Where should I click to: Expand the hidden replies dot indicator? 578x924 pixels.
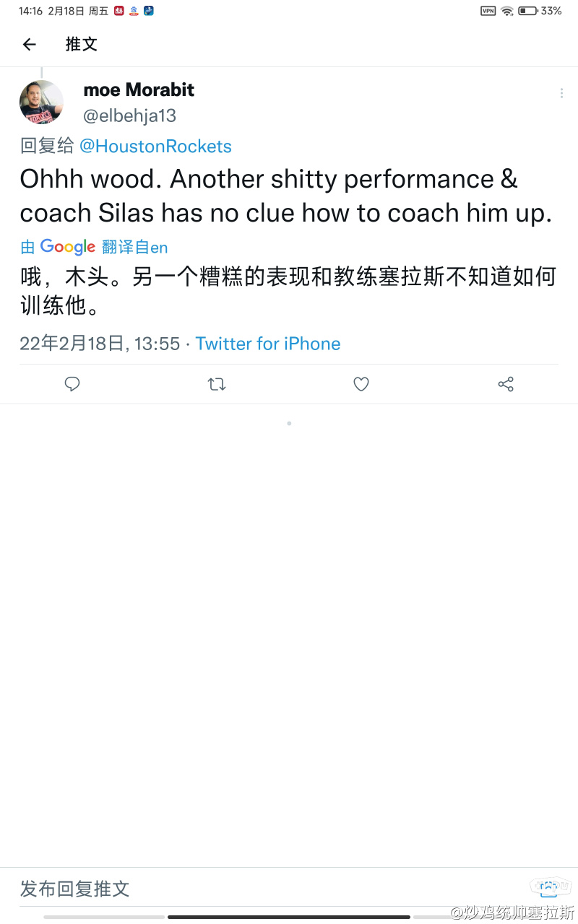pyautogui.click(x=289, y=423)
